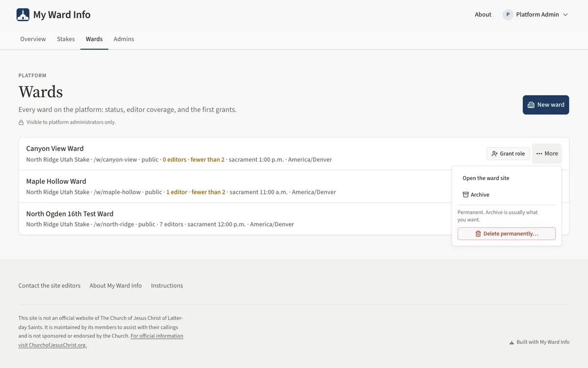Open Contact the site editors link
Viewport: 588px width, 368px height.
(49, 286)
